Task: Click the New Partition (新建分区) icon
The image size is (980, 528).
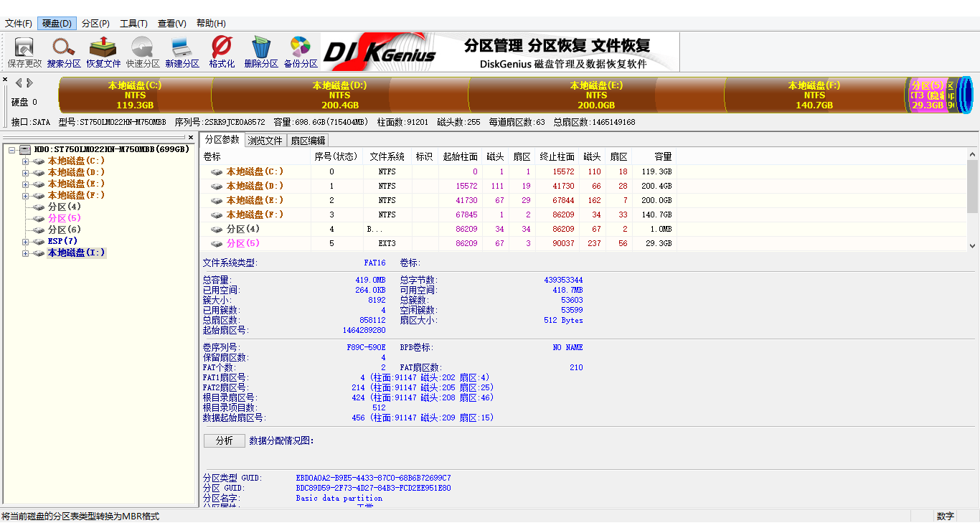Action: [182, 52]
